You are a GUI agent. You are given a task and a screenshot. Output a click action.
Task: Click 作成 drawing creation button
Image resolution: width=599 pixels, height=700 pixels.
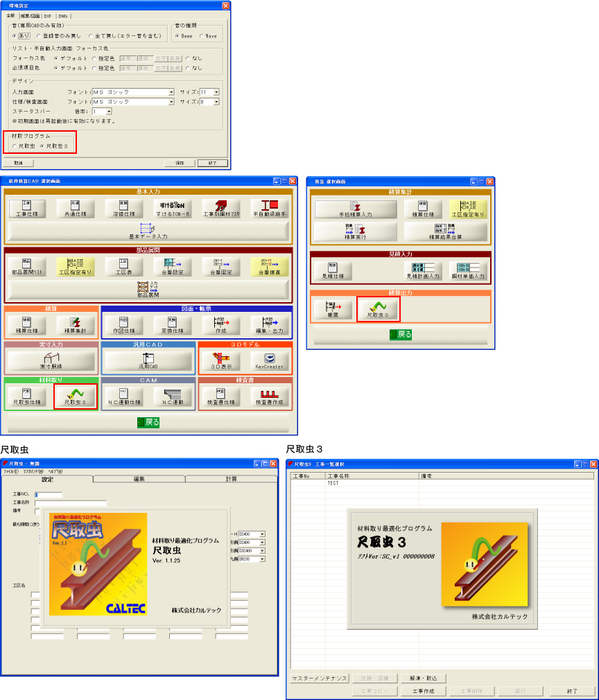pos(221,326)
